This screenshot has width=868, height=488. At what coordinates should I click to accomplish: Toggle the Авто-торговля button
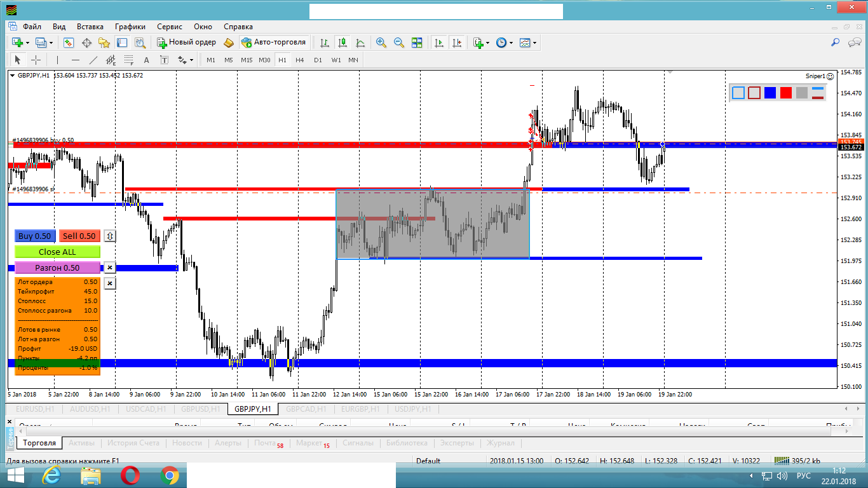(x=274, y=43)
